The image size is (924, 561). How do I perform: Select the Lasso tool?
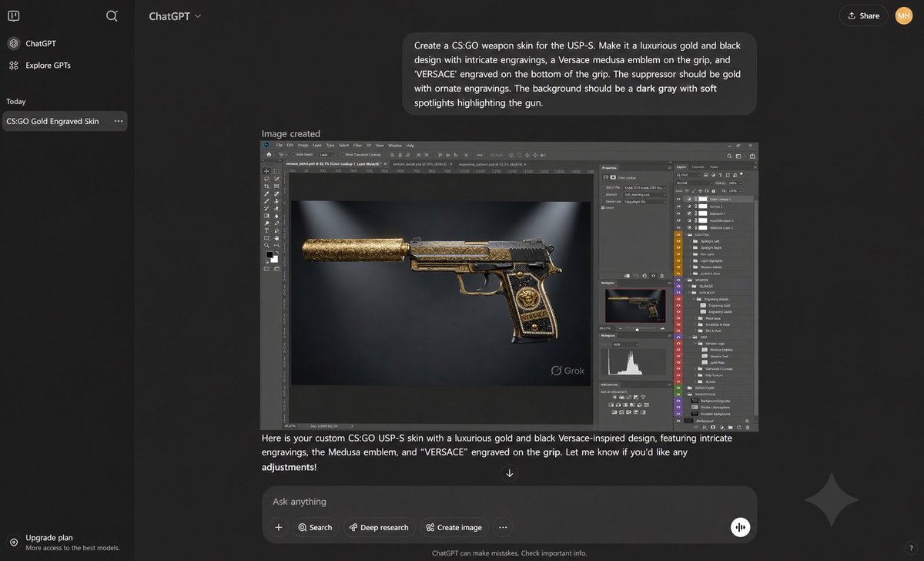coord(266,179)
